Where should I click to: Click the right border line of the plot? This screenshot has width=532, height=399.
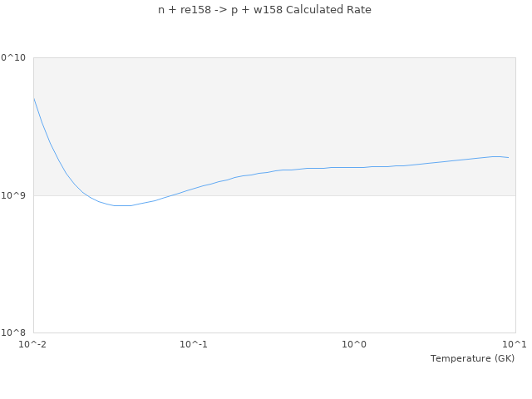[515, 249]
